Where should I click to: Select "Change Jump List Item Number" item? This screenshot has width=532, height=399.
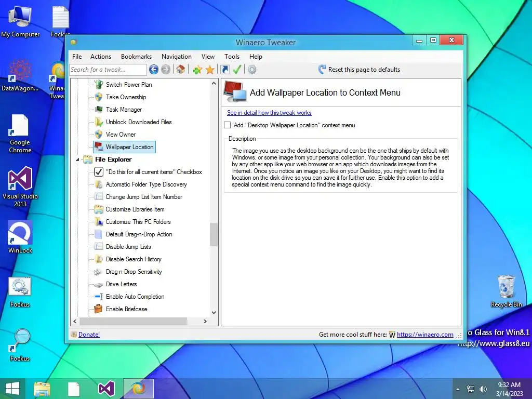[x=138, y=197]
